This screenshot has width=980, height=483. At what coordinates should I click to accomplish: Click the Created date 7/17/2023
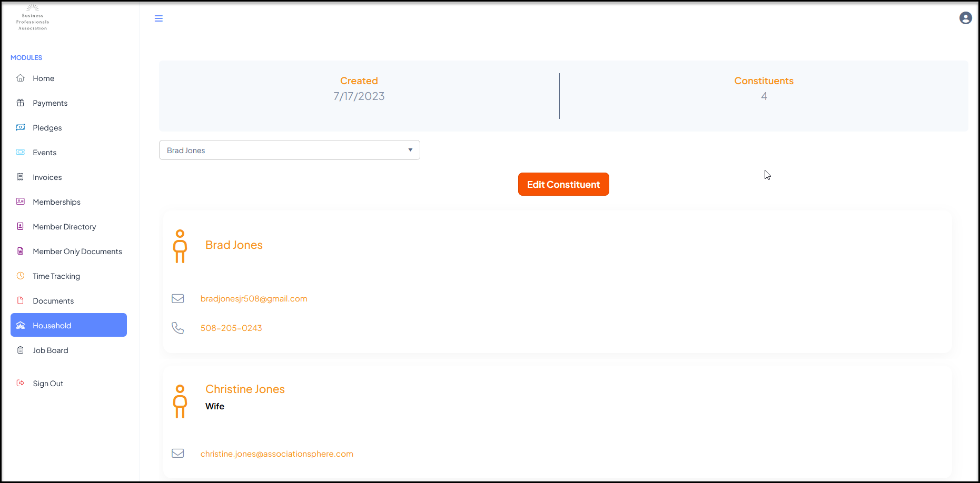click(359, 96)
